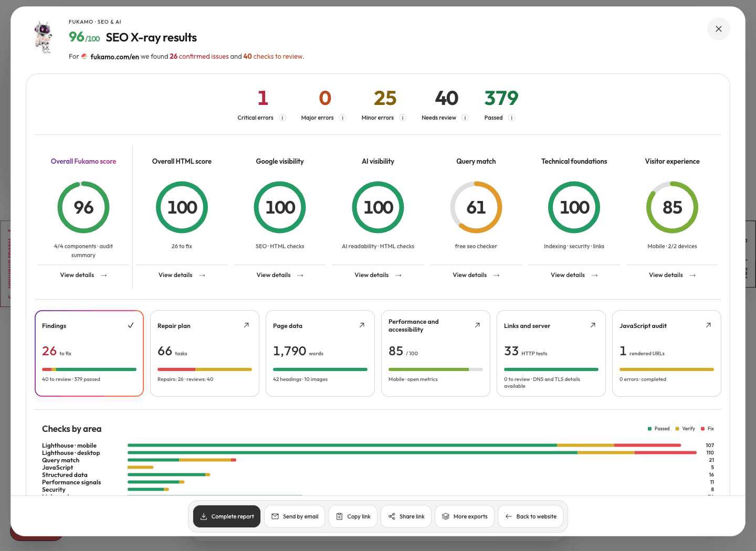Click checkmark icon on Findings card

[x=131, y=325]
